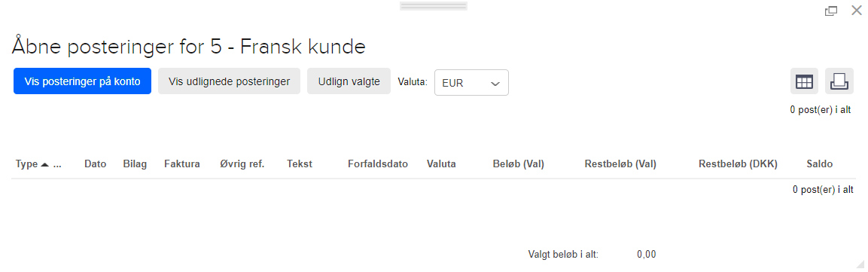Screen dimensions: 868x272
Task: Sort by Beløb (Val) column header
Action: [x=519, y=164]
